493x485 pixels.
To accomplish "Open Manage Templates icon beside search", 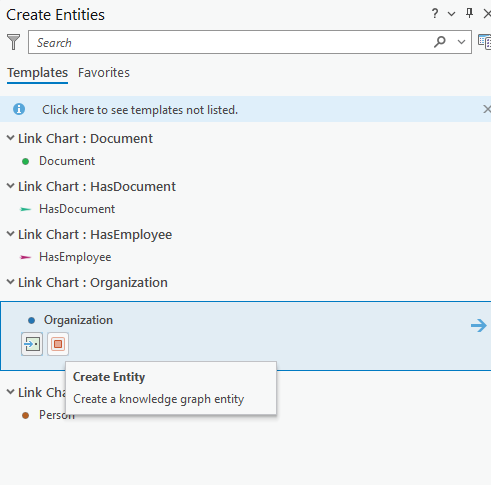I will click(x=485, y=42).
